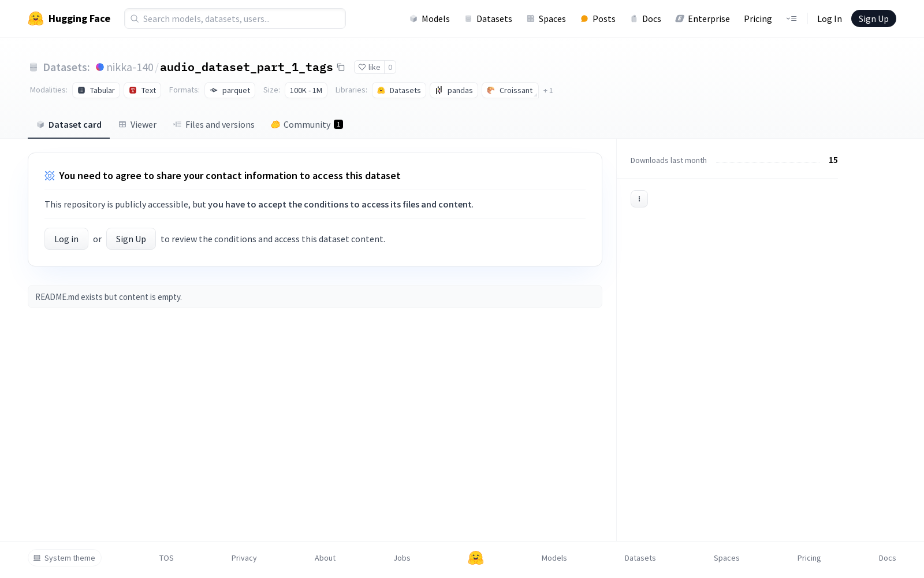Open the About footer link
Image resolution: width=924 pixels, height=578 pixels.
pos(325,558)
